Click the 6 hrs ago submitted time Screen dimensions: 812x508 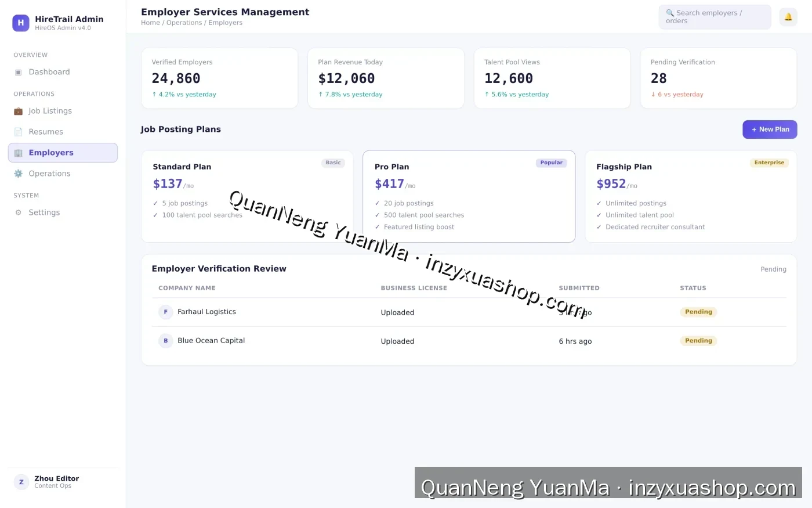tap(575, 341)
